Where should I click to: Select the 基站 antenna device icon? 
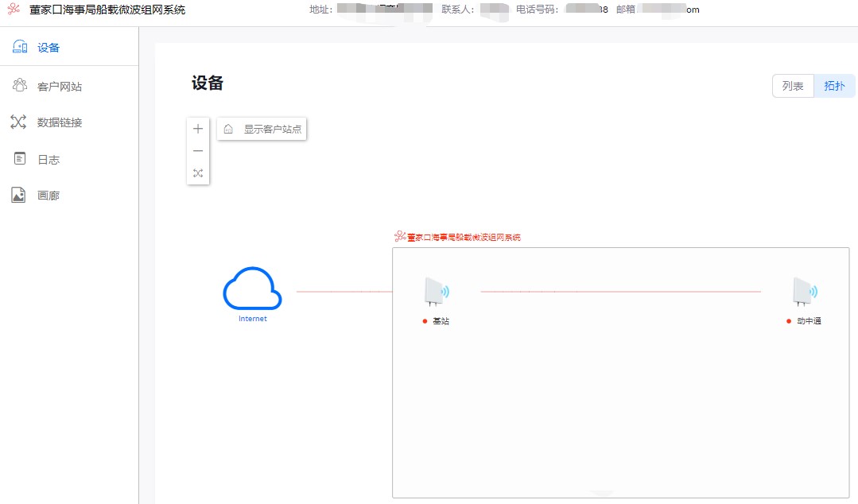coord(434,292)
